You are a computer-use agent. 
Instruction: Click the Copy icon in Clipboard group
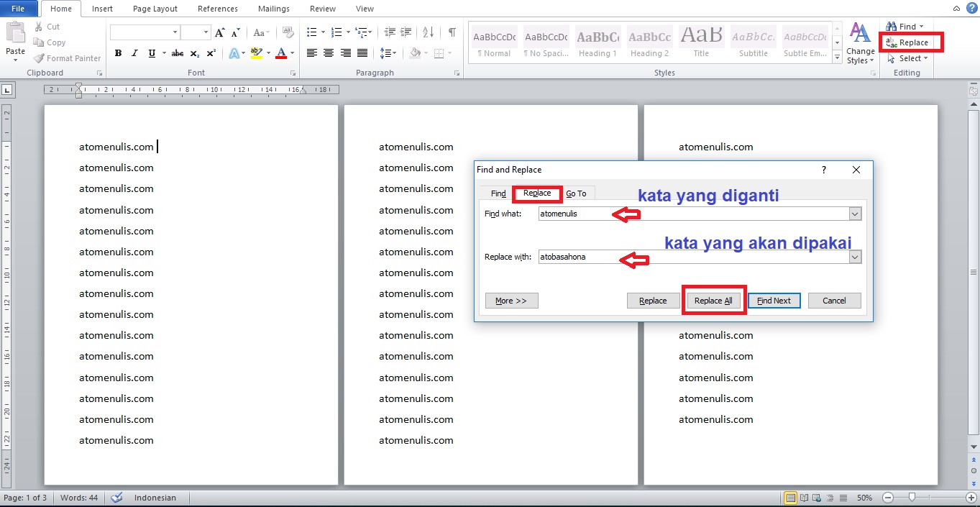tap(37, 42)
